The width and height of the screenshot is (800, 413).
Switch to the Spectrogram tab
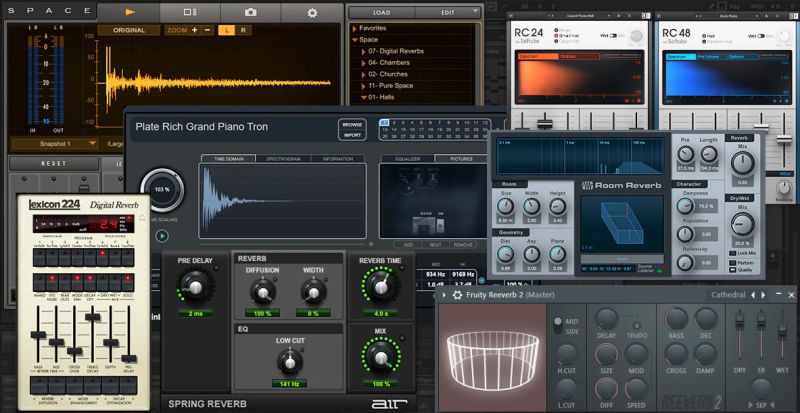click(x=283, y=159)
